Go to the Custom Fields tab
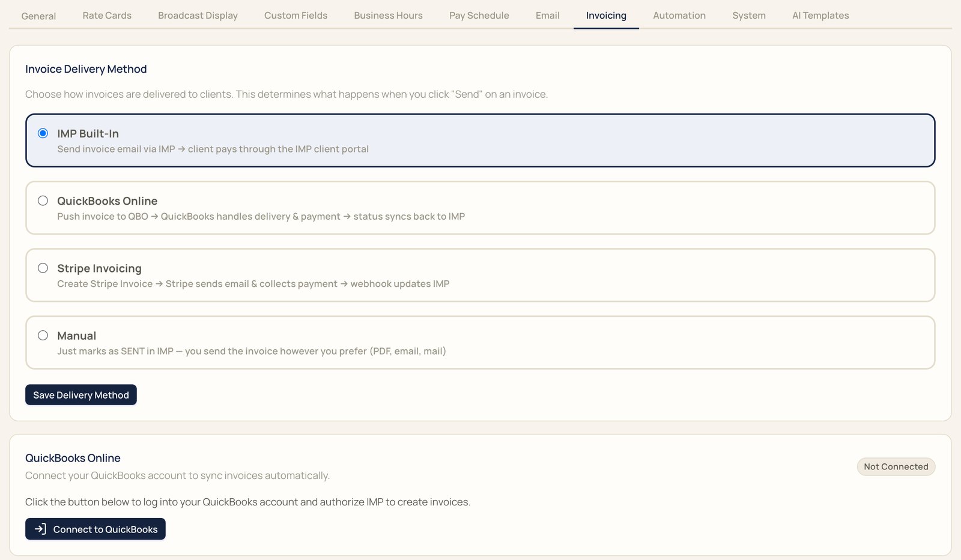 [x=296, y=16]
